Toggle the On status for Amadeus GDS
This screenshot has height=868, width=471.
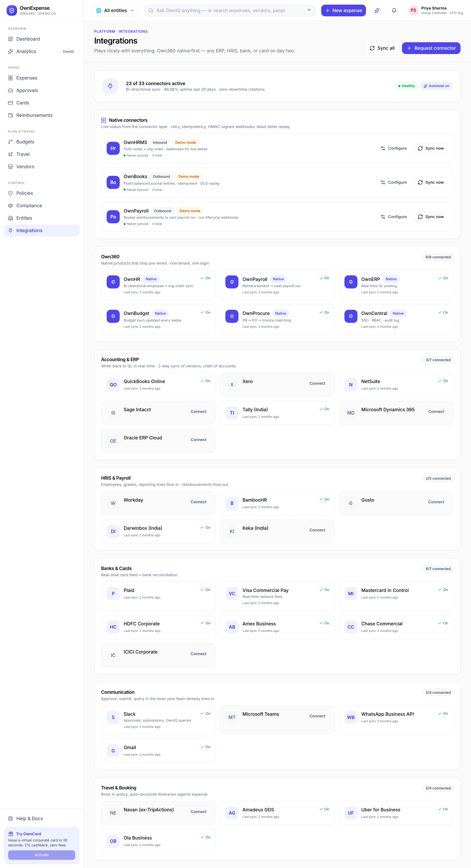click(x=324, y=809)
